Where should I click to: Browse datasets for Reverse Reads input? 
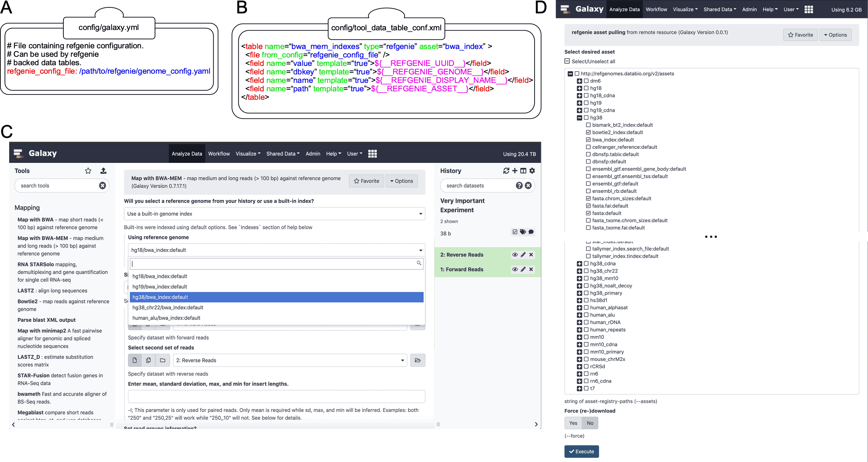pos(418,360)
